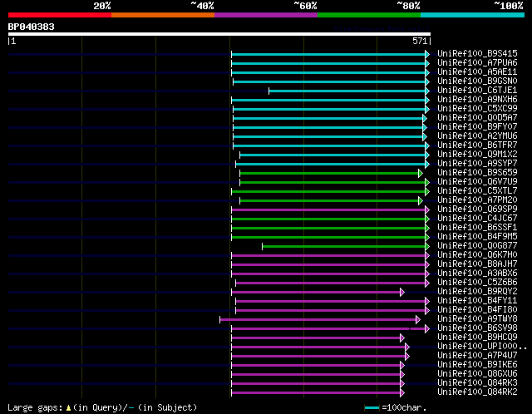
Task: Select the UniRef100_A7PM20 label
Action: (x=477, y=200)
